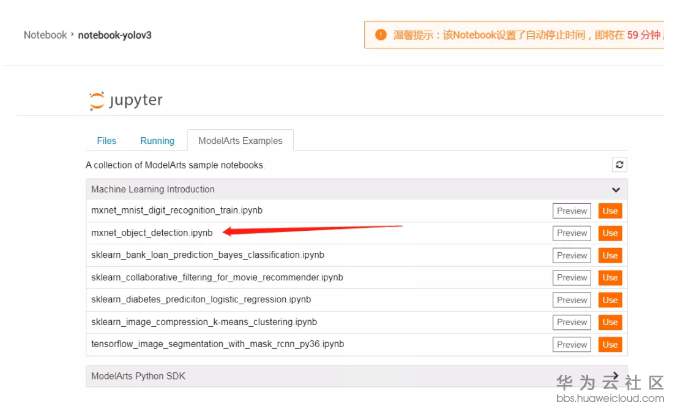This screenshot has width=678, height=413.
Task: Expand the ModelArts Python SDK section
Action: (x=616, y=375)
